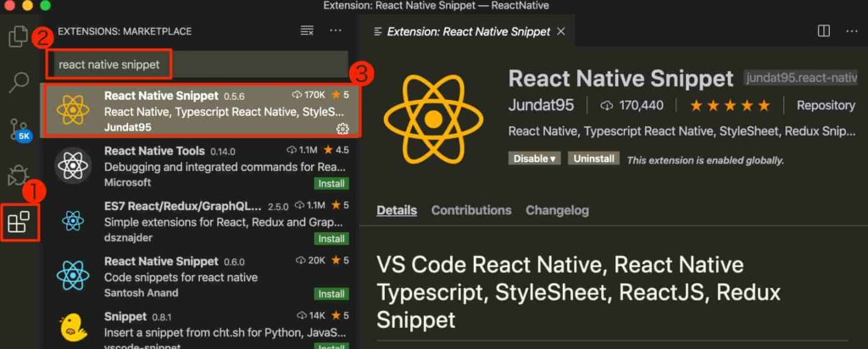Split the editor to the right

(824, 31)
